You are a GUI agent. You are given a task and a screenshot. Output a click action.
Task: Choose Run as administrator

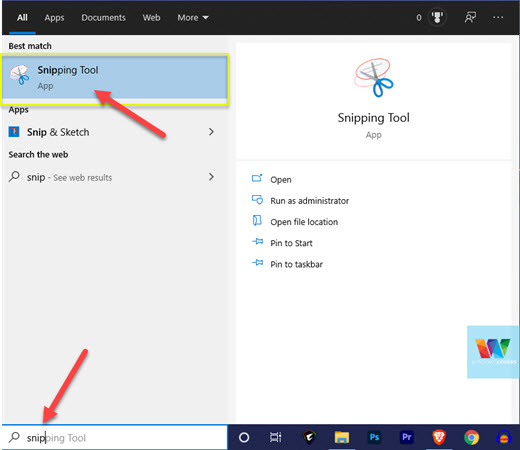point(310,201)
